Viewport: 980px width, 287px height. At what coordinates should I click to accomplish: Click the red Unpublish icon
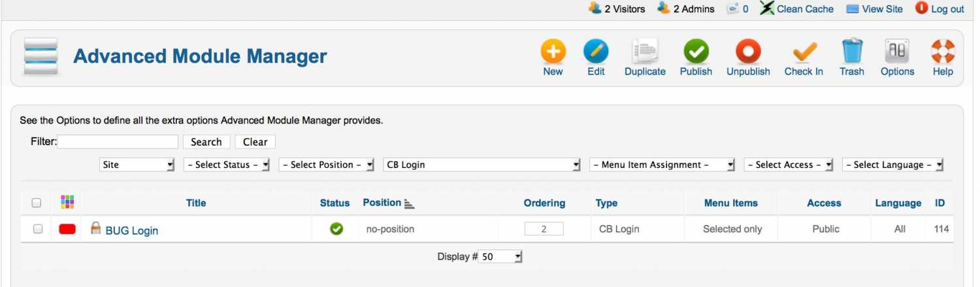pos(748,51)
